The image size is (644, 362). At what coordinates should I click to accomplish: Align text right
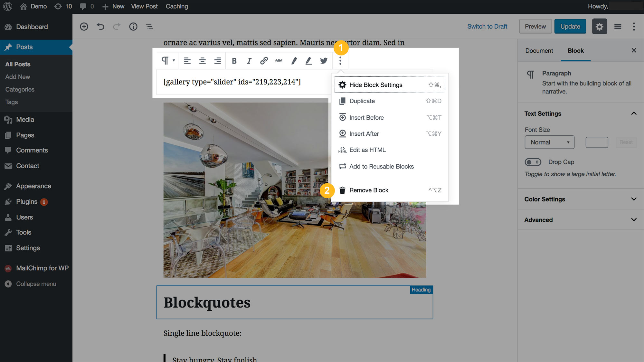pos(218,61)
